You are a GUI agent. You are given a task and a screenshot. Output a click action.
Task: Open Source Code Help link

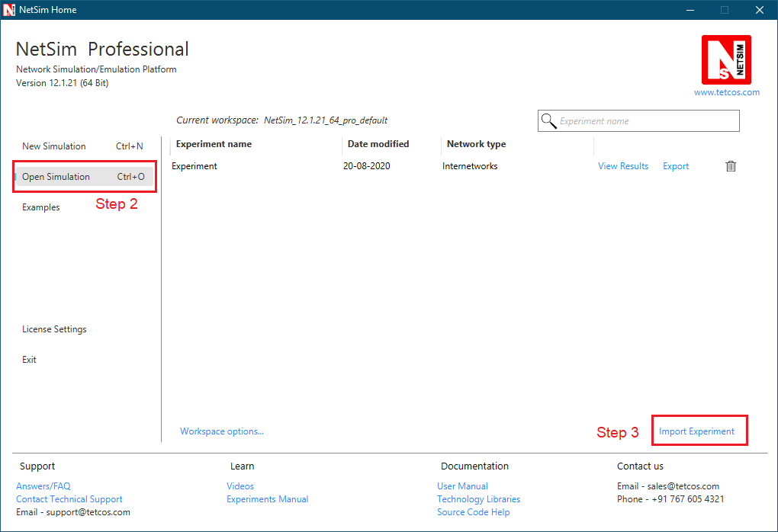pyautogui.click(x=473, y=511)
